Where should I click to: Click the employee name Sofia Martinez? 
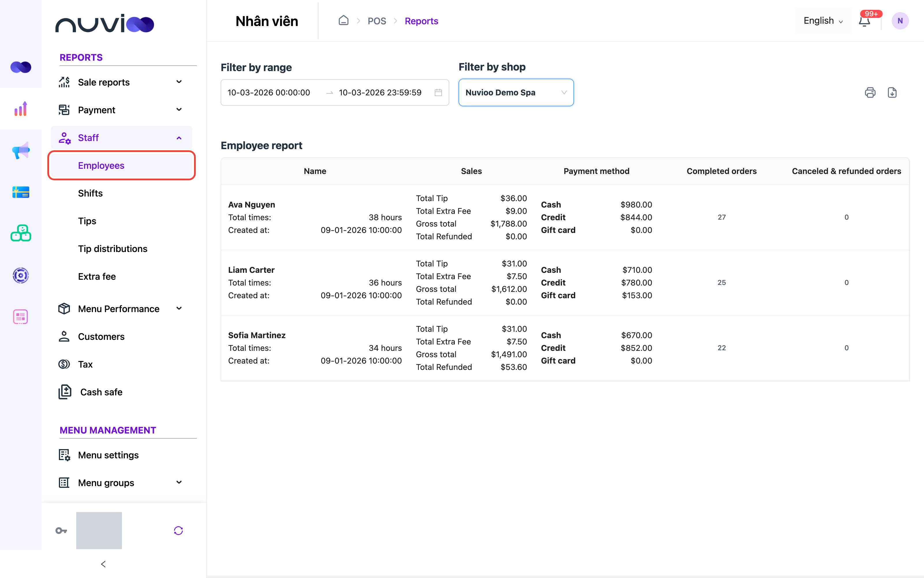tap(257, 335)
